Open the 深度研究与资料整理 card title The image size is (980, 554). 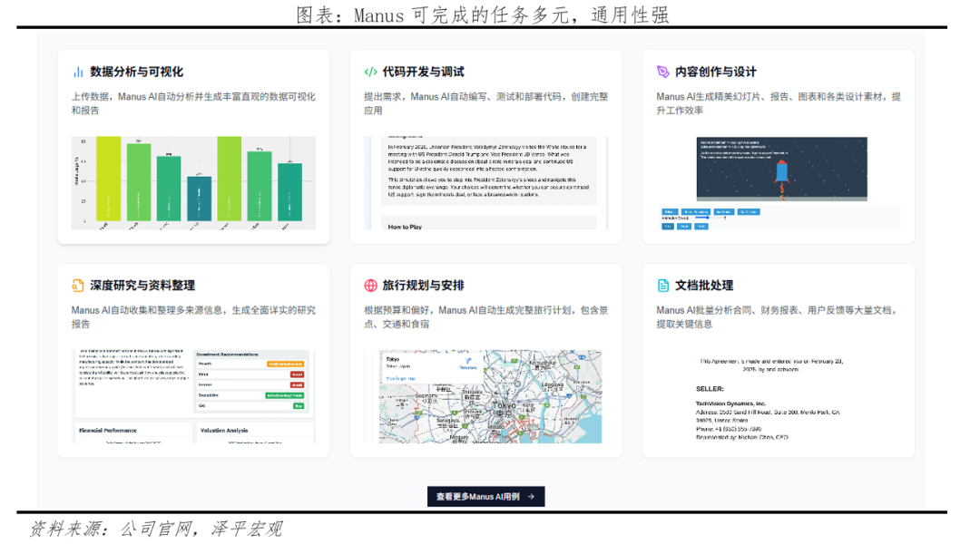(x=142, y=286)
